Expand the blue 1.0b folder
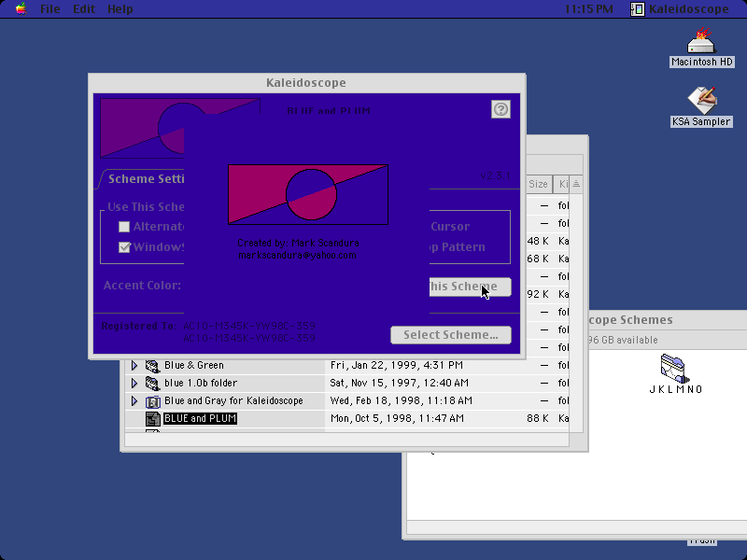Screen dimensions: 747x560 pos(134,383)
